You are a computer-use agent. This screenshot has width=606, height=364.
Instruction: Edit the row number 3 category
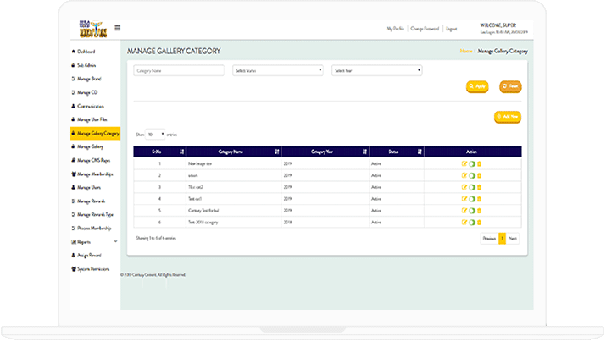(x=464, y=187)
